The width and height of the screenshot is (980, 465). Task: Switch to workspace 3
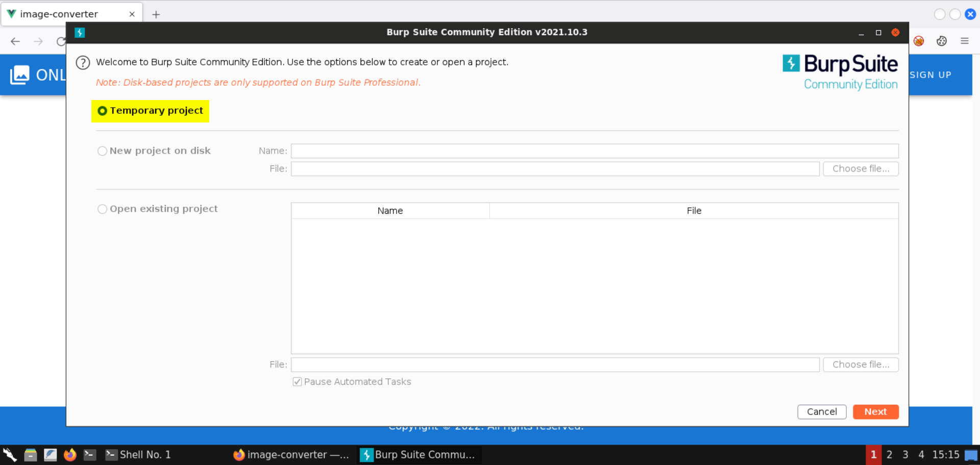(905, 455)
